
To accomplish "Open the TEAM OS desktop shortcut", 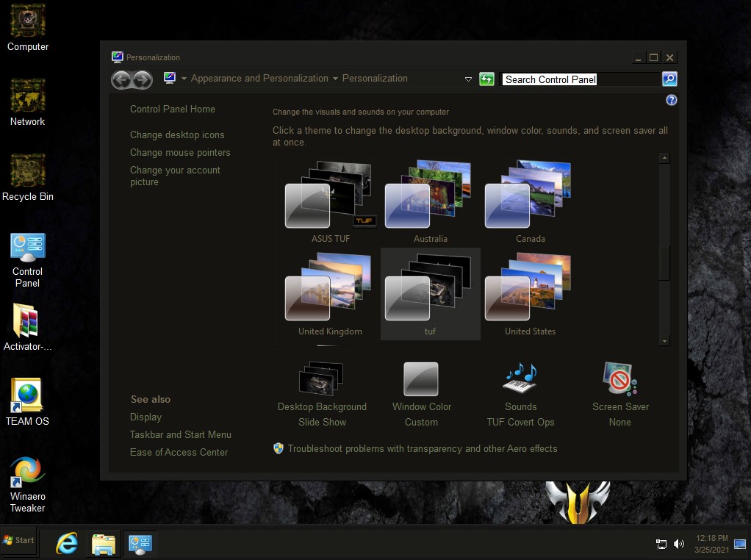I will coord(27,402).
